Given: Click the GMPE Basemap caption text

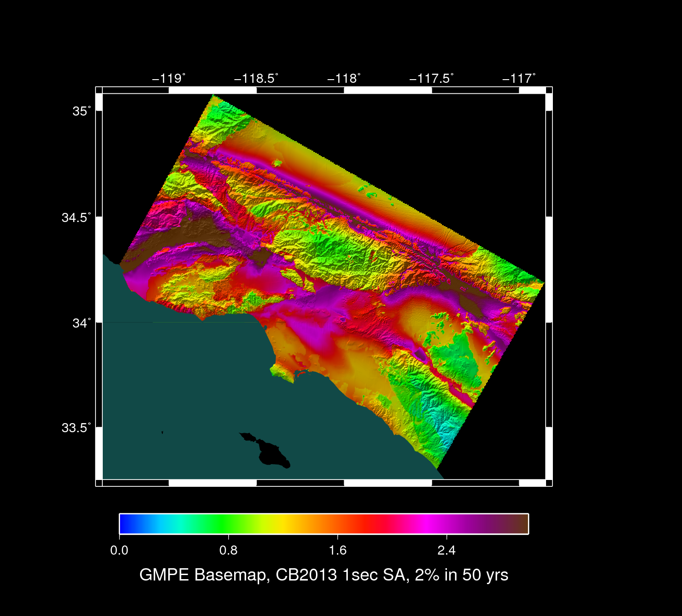Looking at the screenshot, I should (x=323, y=575).
